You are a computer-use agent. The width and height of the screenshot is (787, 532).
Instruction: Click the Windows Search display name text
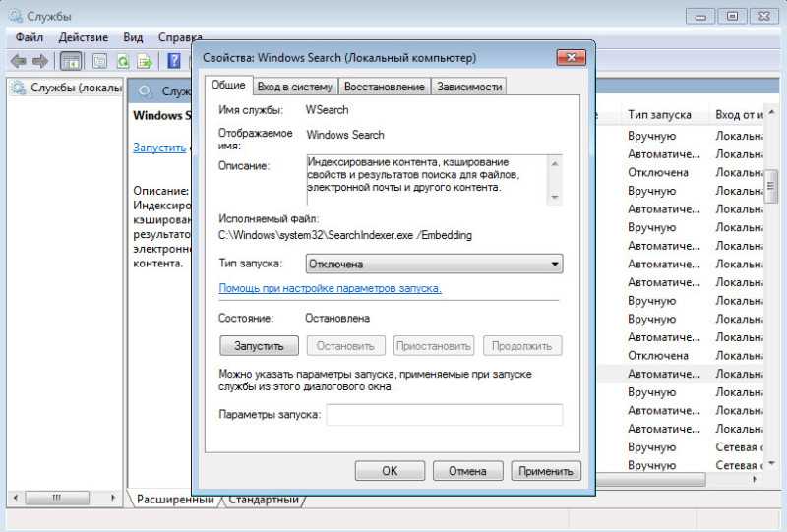point(345,135)
